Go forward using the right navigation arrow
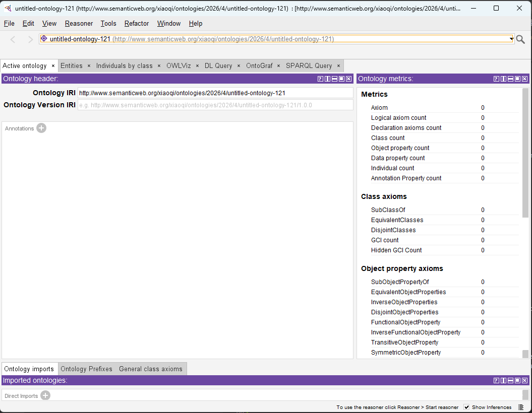The width and height of the screenshot is (532, 413). (x=30, y=39)
